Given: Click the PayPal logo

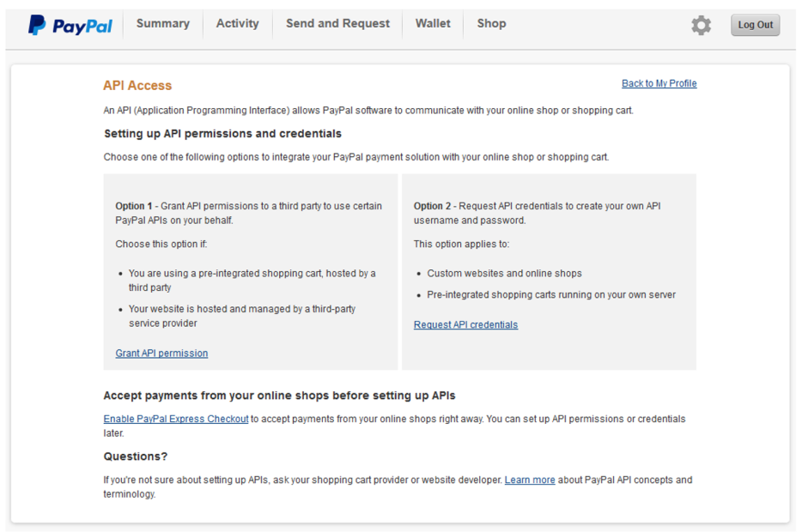Looking at the screenshot, I should [x=70, y=25].
